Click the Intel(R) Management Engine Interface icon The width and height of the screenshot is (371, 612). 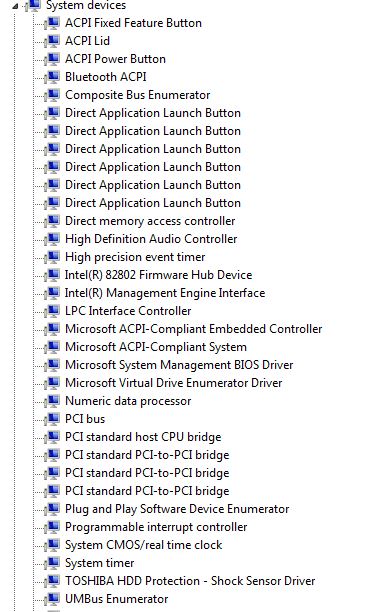52,293
